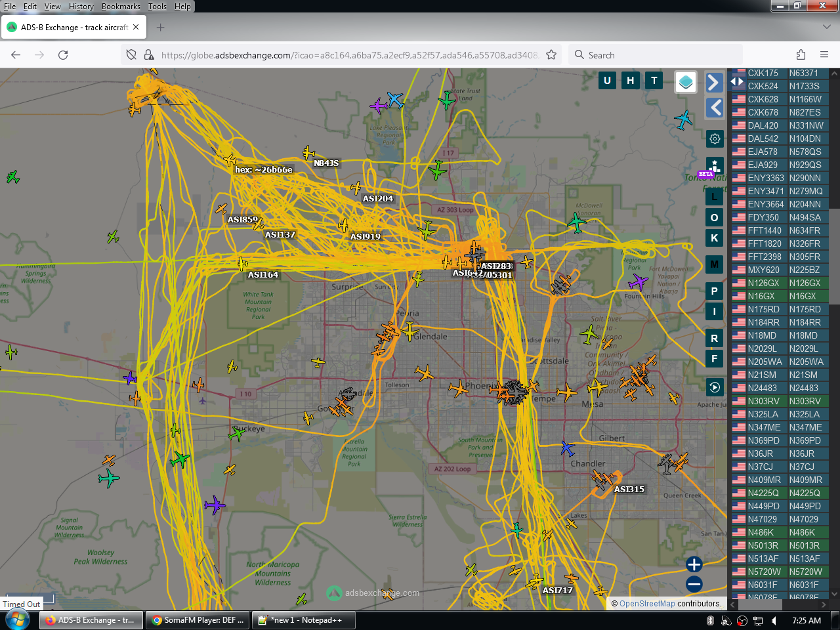Open the map layer selector icon

[686, 81]
